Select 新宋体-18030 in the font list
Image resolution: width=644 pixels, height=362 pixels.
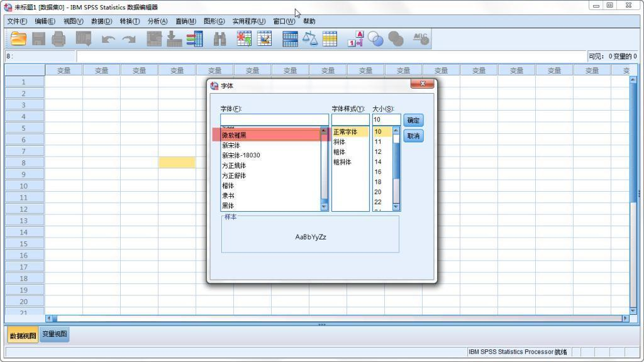pyautogui.click(x=270, y=155)
